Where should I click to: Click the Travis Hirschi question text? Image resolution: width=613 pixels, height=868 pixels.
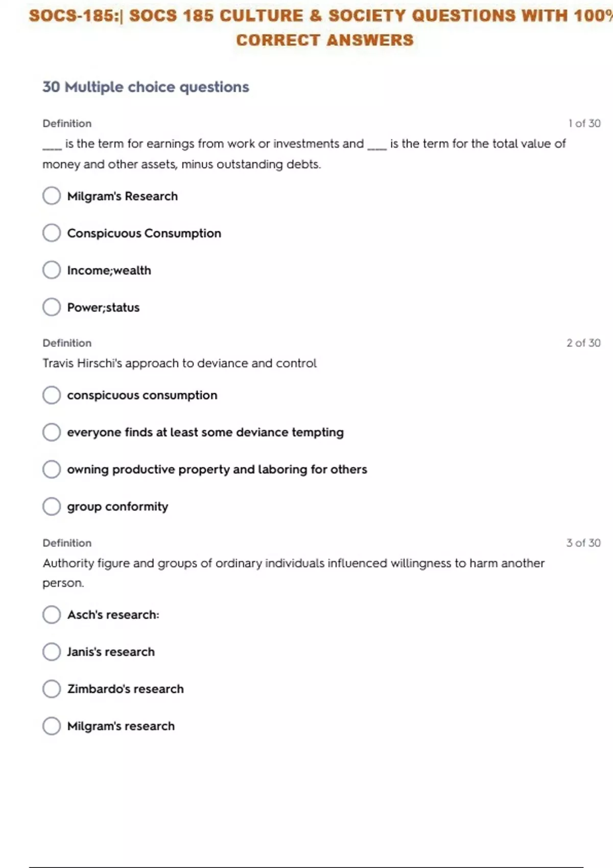tap(179, 364)
